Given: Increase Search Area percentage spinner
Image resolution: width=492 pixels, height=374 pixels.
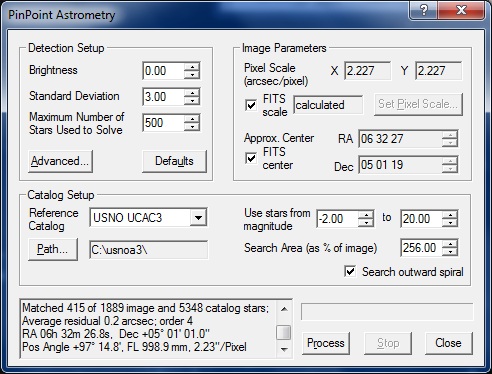Looking at the screenshot, I should (x=450, y=244).
